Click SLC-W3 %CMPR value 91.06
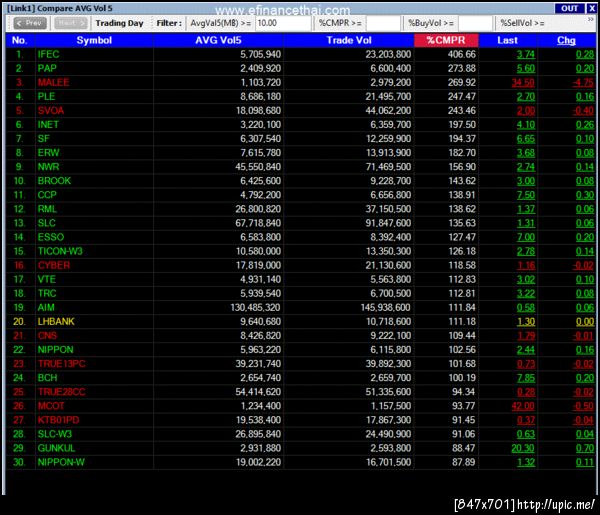The image size is (600, 515). pyautogui.click(x=464, y=434)
